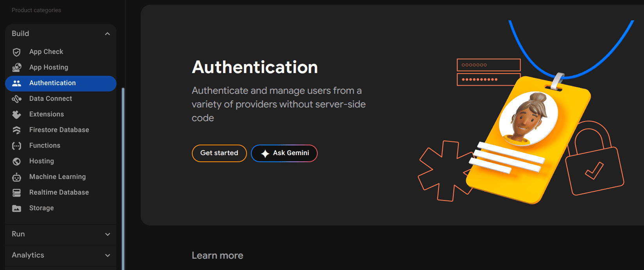Open Realtime Database menu item

coord(59,192)
